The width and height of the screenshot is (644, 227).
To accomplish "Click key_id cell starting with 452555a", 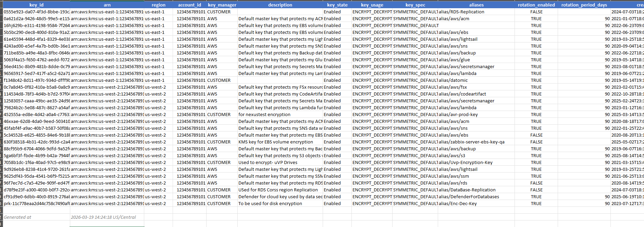I will 36,114.
